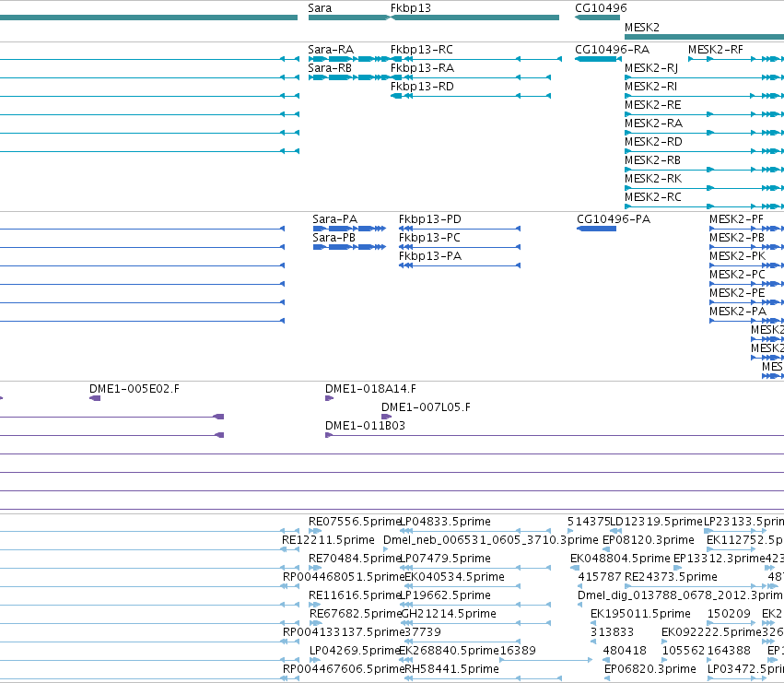
Task: Select EST RE11616.5prime
Action: 315,605
